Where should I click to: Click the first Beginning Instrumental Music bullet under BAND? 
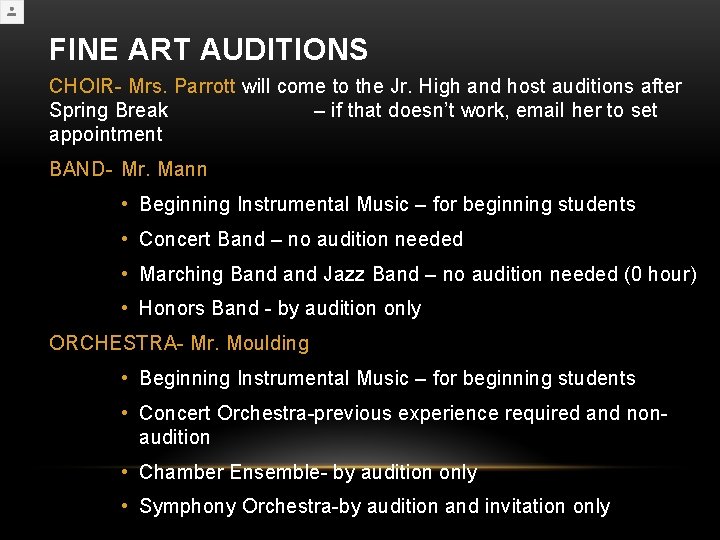387,204
